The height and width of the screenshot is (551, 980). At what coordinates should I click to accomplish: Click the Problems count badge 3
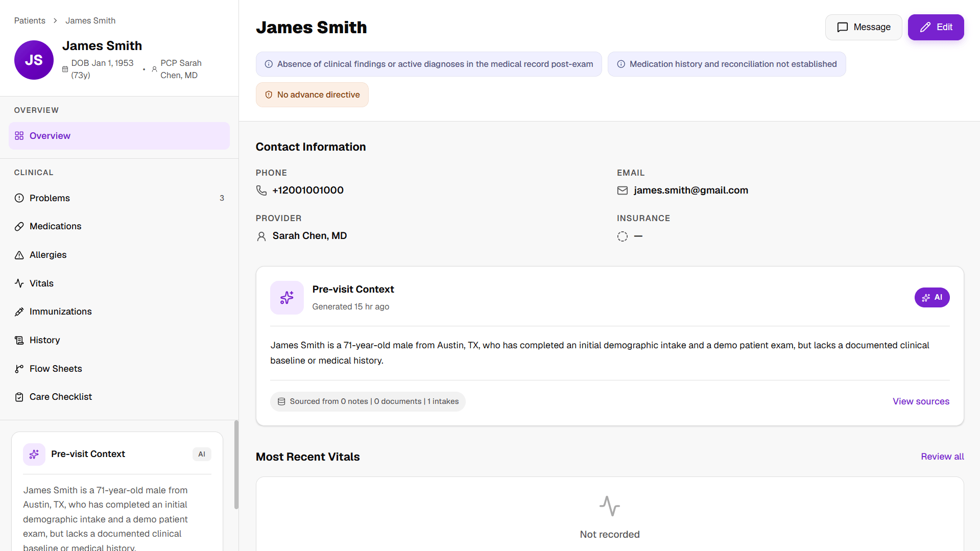tap(222, 198)
